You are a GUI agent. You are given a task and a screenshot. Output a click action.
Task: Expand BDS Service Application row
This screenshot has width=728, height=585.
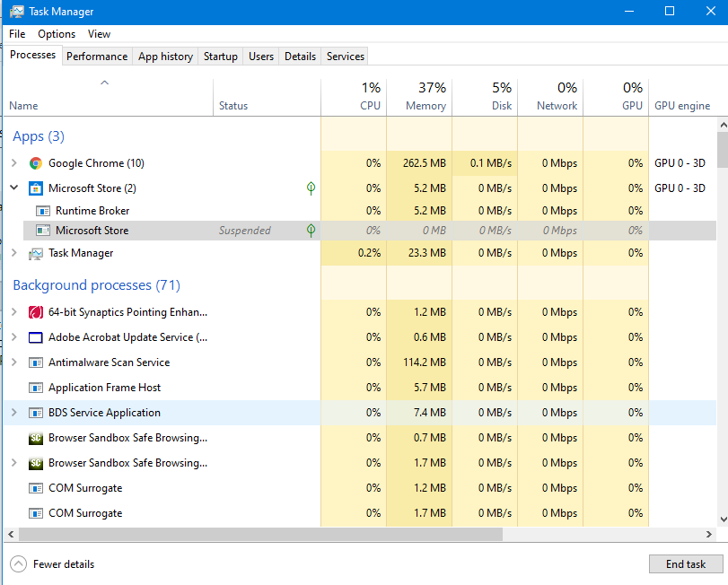pos(14,412)
